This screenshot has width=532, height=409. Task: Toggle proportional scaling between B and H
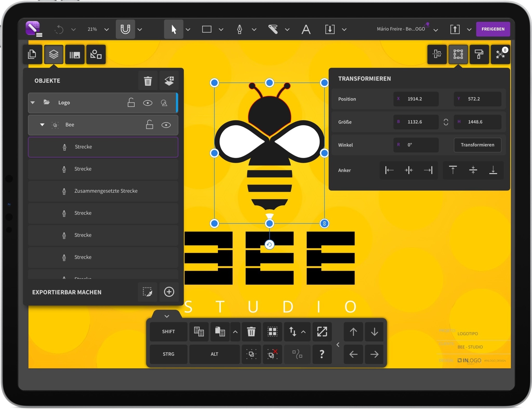[x=446, y=122]
